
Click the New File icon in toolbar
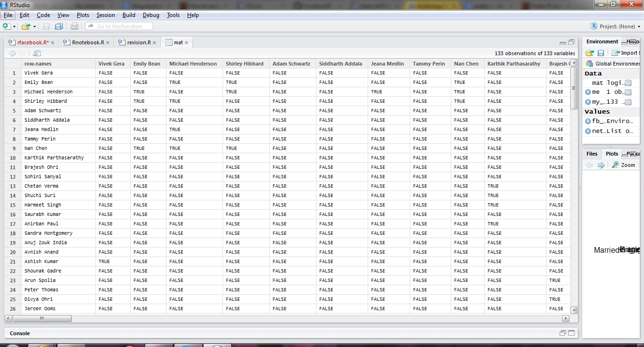7,26
